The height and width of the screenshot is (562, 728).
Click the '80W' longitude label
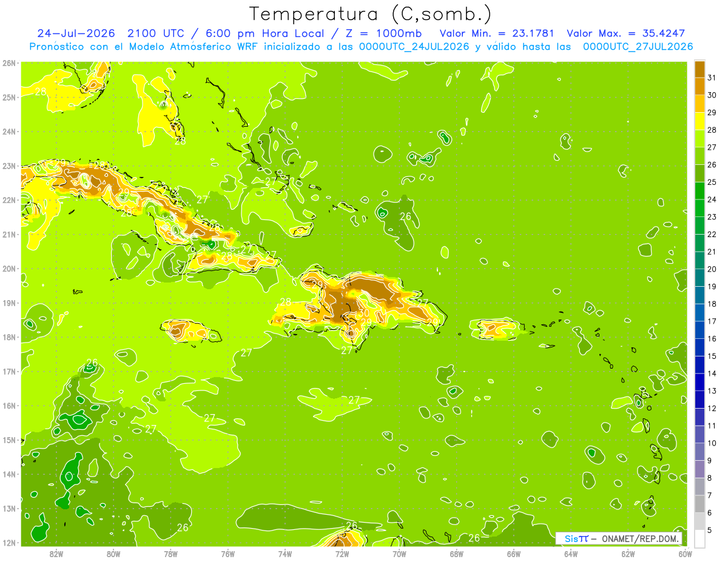pos(113,554)
